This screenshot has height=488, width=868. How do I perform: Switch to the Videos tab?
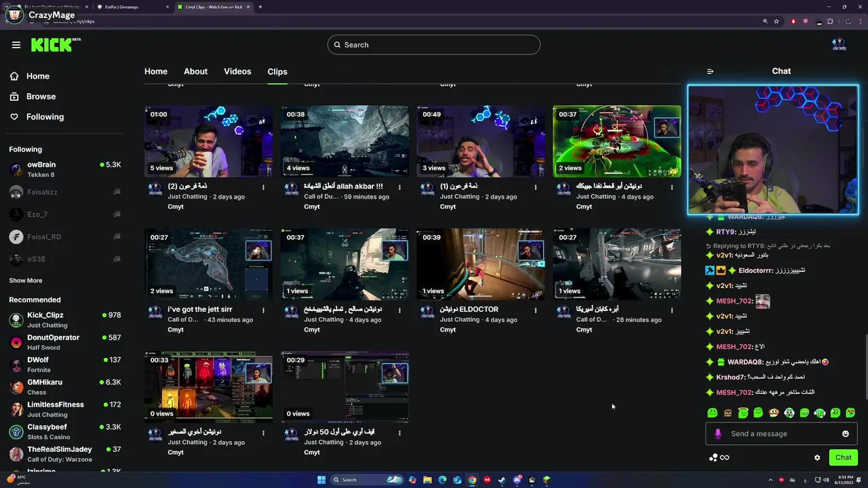(x=237, y=72)
